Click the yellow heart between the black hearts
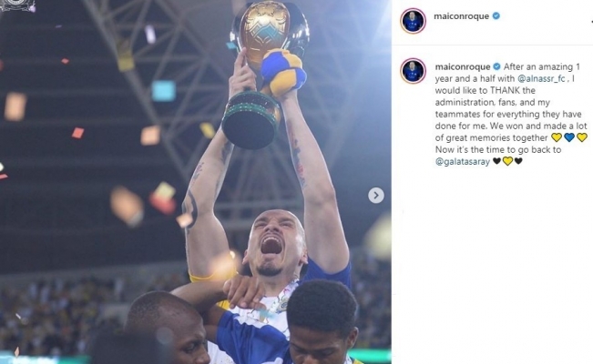 pos(507,161)
